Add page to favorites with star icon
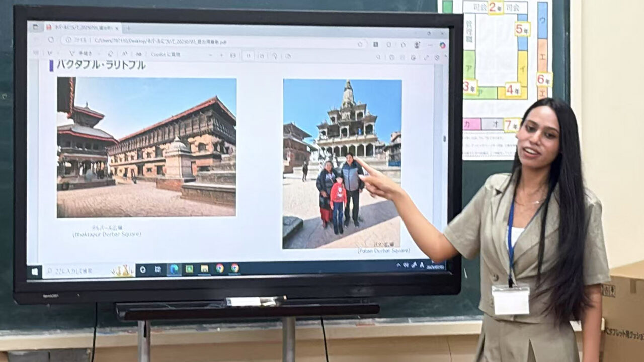The height and width of the screenshot is (362, 644). (360, 44)
